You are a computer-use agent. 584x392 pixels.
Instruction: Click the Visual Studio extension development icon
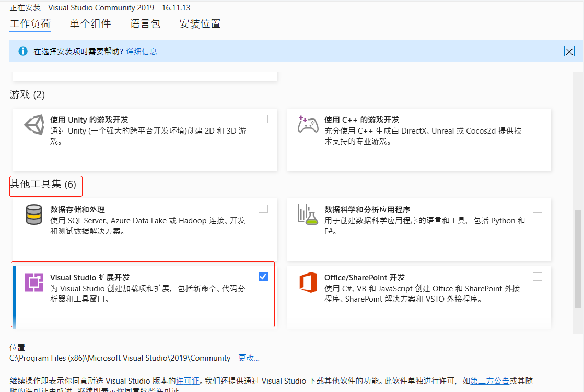click(x=34, y=282)
